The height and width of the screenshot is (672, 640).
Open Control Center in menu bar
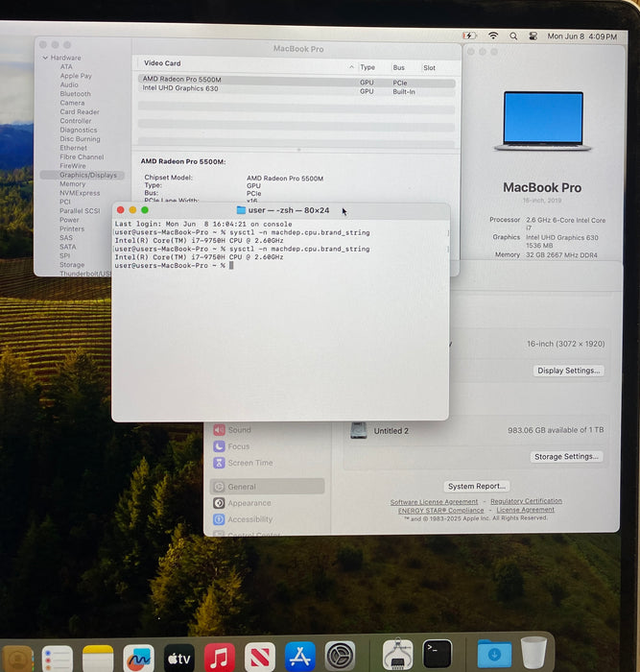[533, 36]
